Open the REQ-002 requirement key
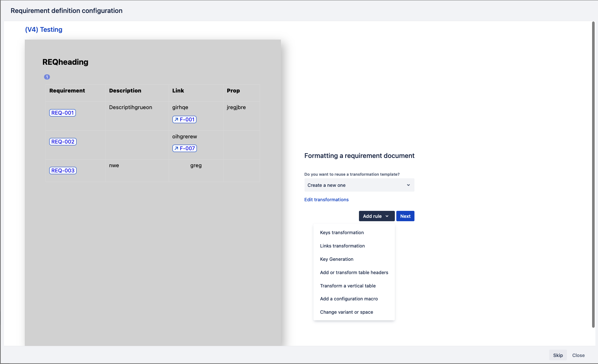598x364 pixels. [63, 141]
